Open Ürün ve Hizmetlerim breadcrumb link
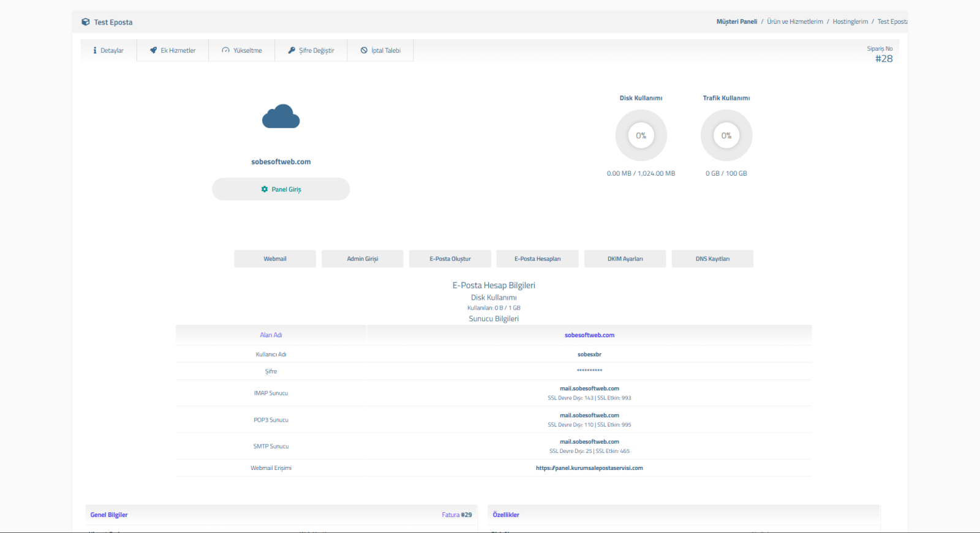This screenshot has width=980, height=533. pyautogui.click(x=795, y=21)
